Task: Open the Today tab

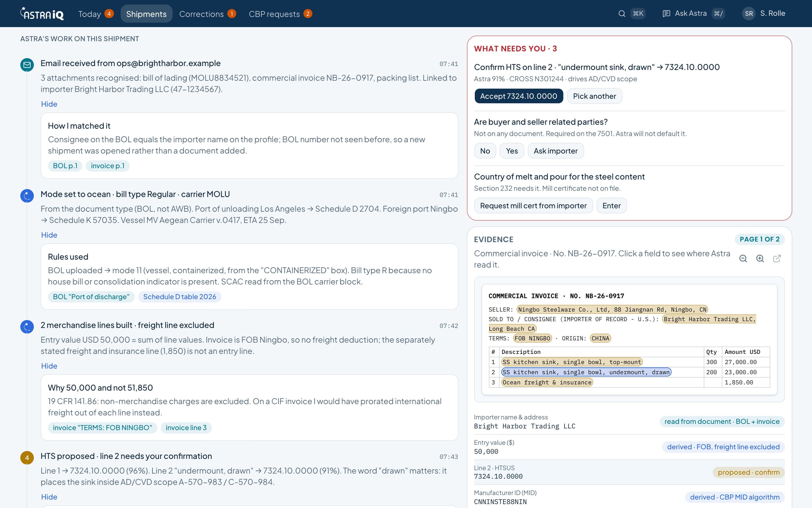Action: [x=96, y=14]
